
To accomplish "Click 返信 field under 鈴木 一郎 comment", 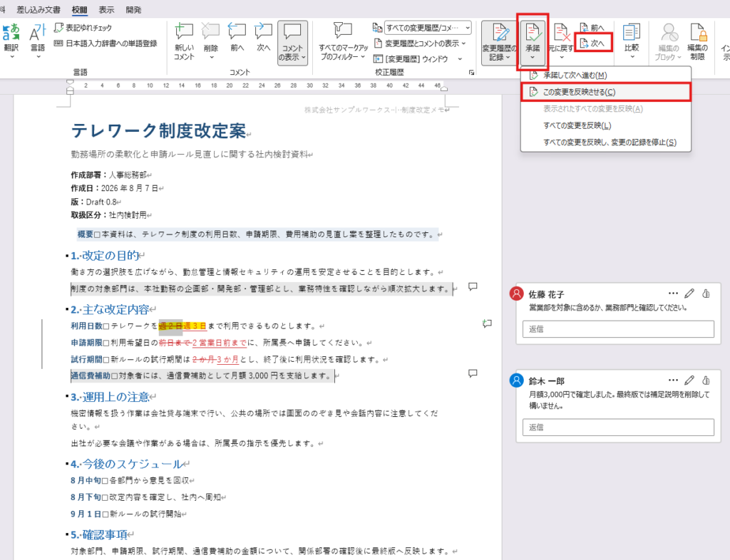I will pos(618,427).
